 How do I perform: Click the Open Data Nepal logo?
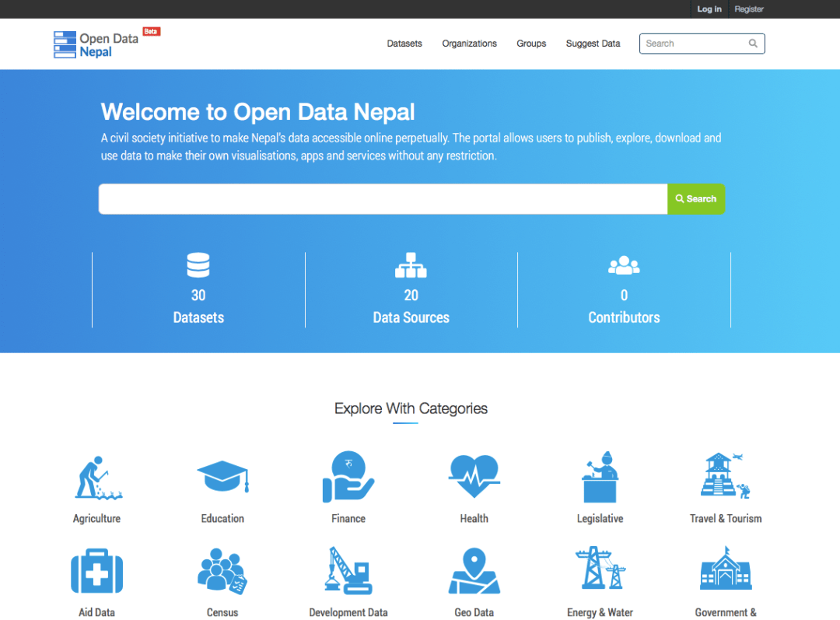coord(96,44)
